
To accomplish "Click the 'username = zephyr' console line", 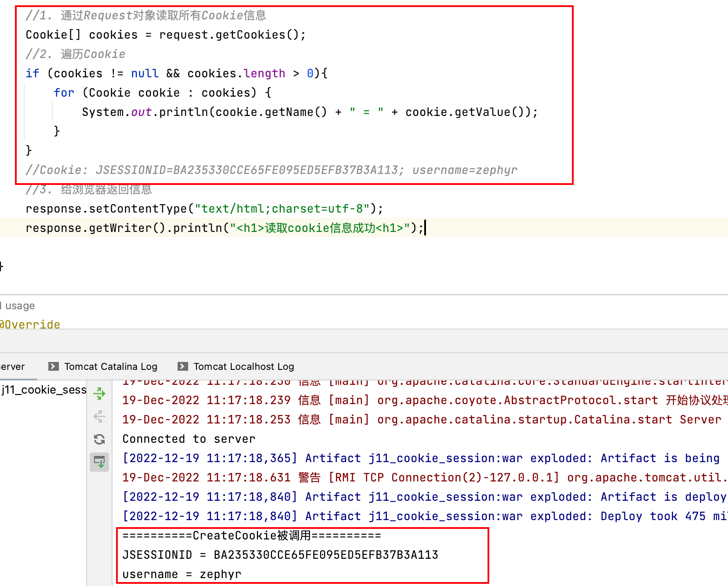I will coord(182,574).
